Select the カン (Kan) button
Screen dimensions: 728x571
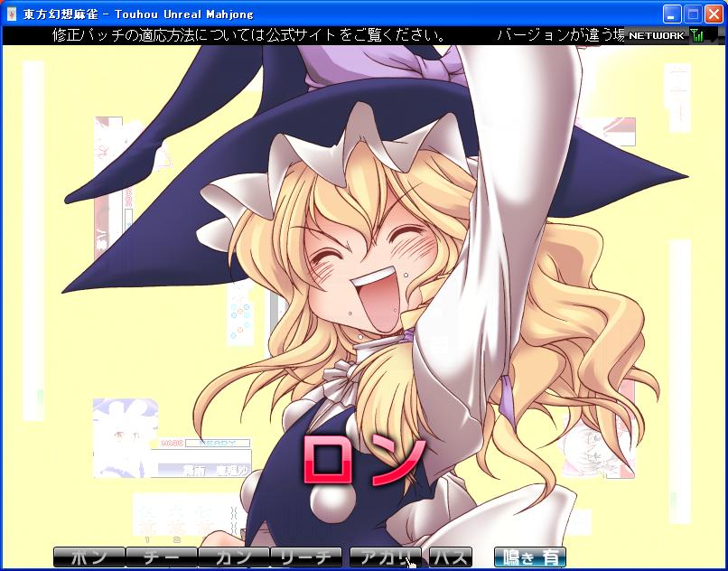234,557
